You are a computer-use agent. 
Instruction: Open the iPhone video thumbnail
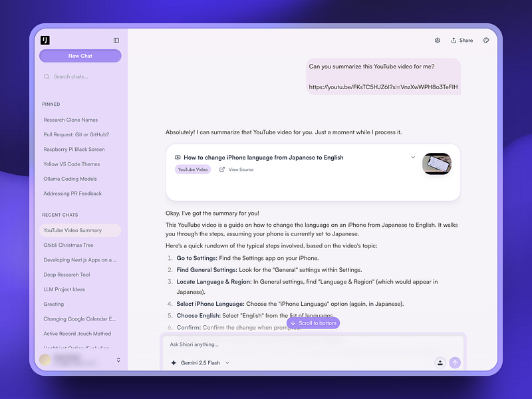[x=437, y=164]
